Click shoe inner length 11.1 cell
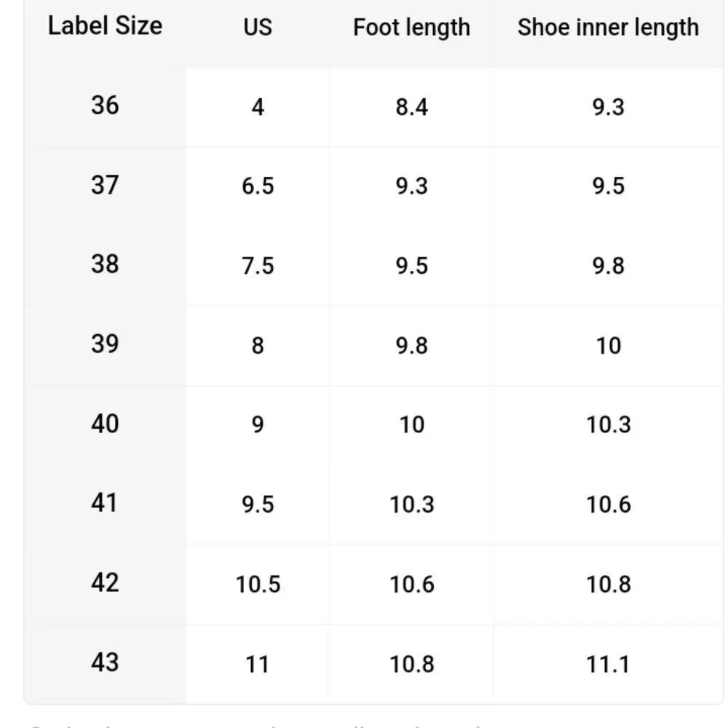Image resolution: width=728 pixels, height=728 pixels. tap(608, 665)
